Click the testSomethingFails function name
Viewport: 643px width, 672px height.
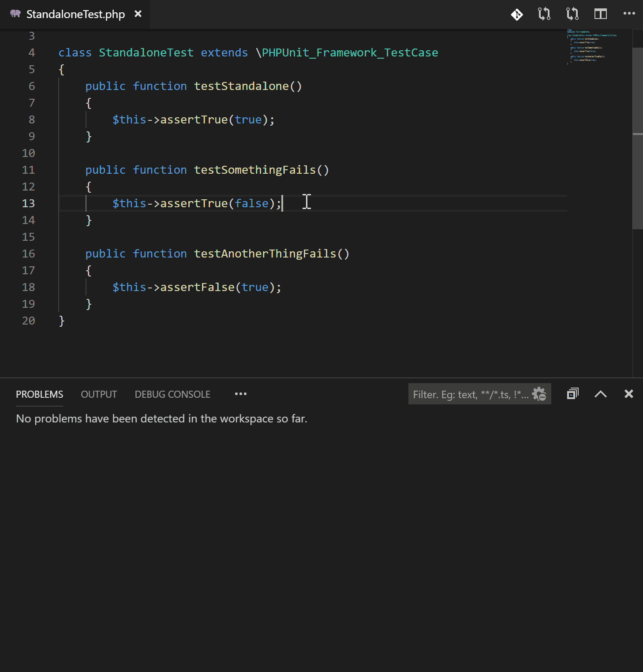(255, 170)
